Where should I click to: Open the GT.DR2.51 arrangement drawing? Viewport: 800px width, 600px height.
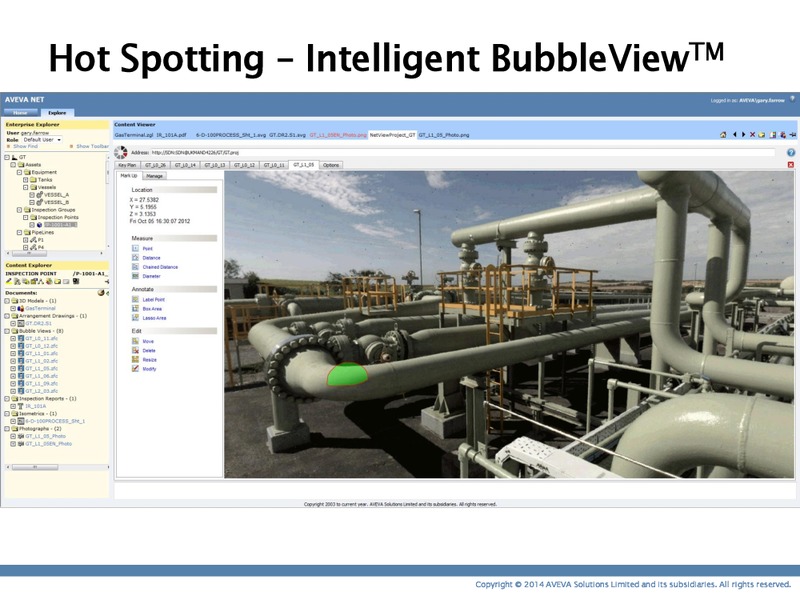38,323
